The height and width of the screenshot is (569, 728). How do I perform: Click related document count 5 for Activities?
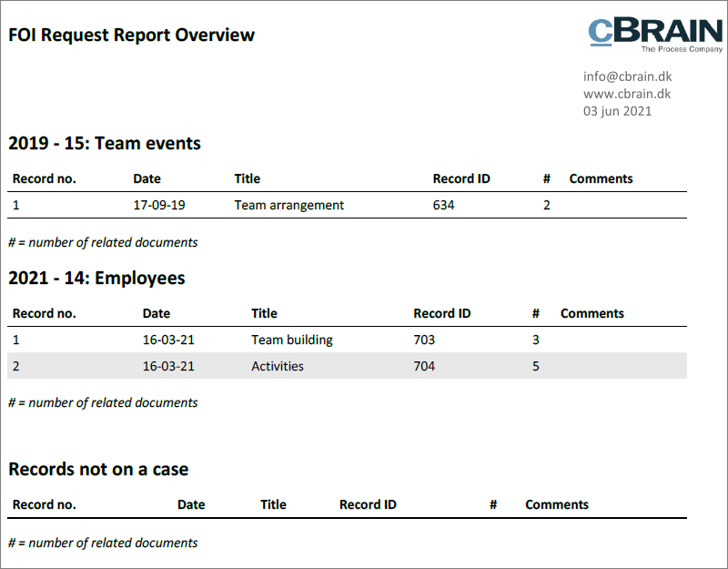(x=535, y=366)
